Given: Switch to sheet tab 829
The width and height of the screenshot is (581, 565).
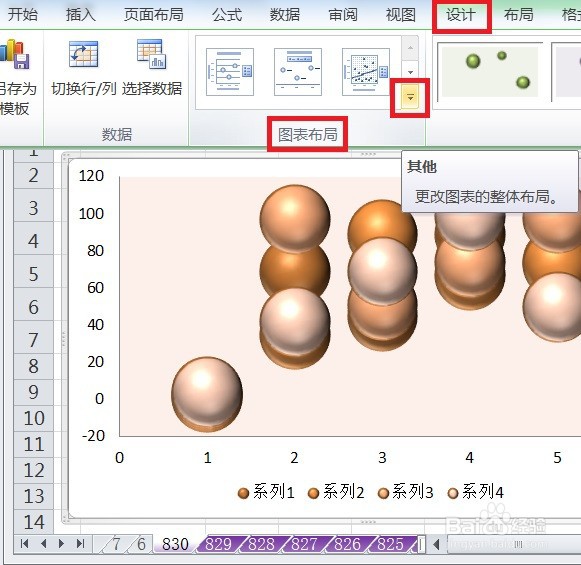Looking at the screenshot, I should (218, 544).
